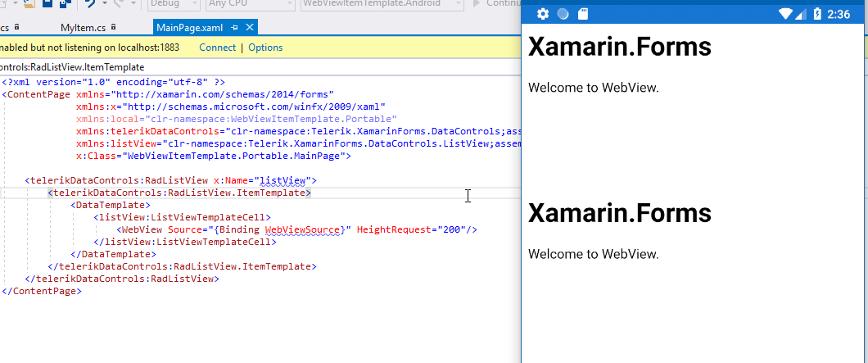
Task: Click the x:Name "listView" value
Action: coord(283,180)
